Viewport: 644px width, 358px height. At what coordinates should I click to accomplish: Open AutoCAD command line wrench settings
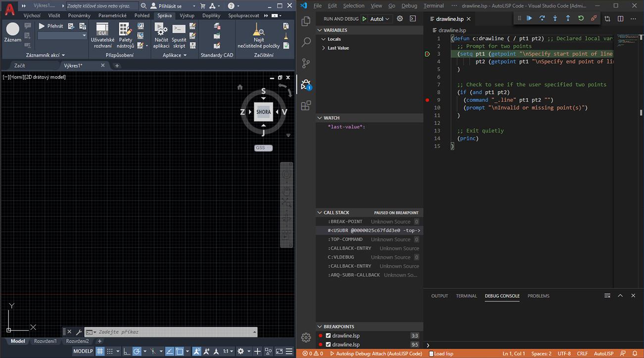coord(79,332)
